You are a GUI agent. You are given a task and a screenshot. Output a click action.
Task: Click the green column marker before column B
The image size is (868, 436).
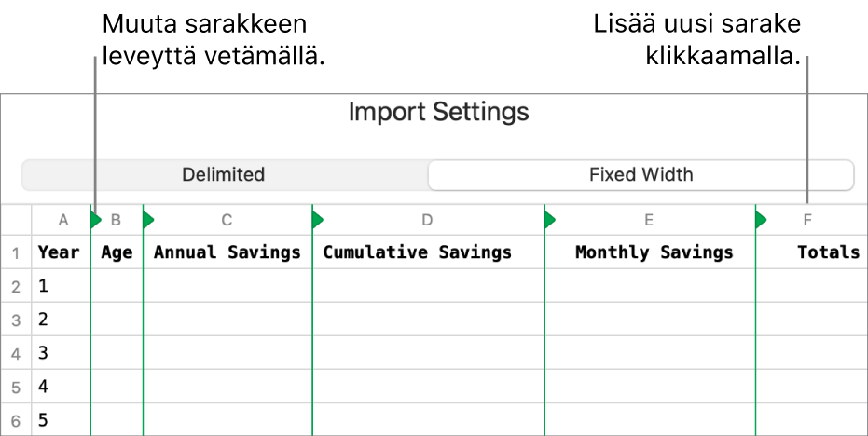95,221
